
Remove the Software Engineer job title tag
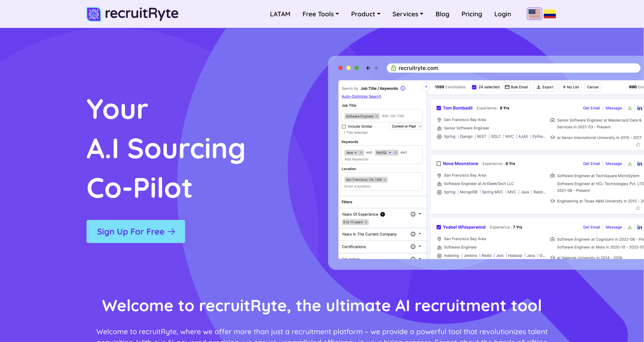(377, 116)
